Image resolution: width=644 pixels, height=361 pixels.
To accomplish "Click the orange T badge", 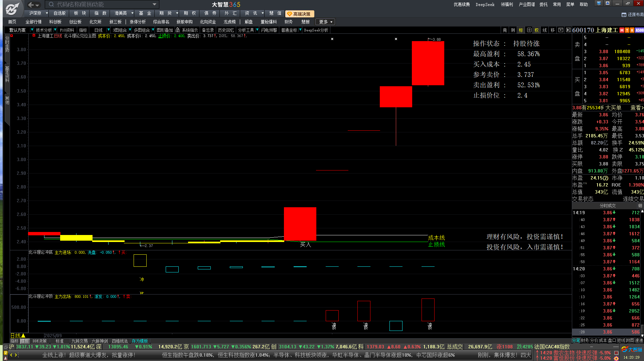I will pyautogui.click(x=627, y=30).
